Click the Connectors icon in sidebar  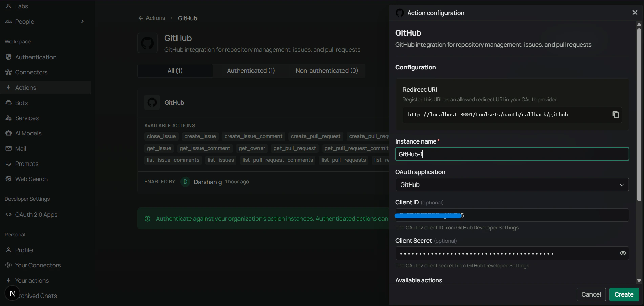pyautogui.click(x=8, y=72)
